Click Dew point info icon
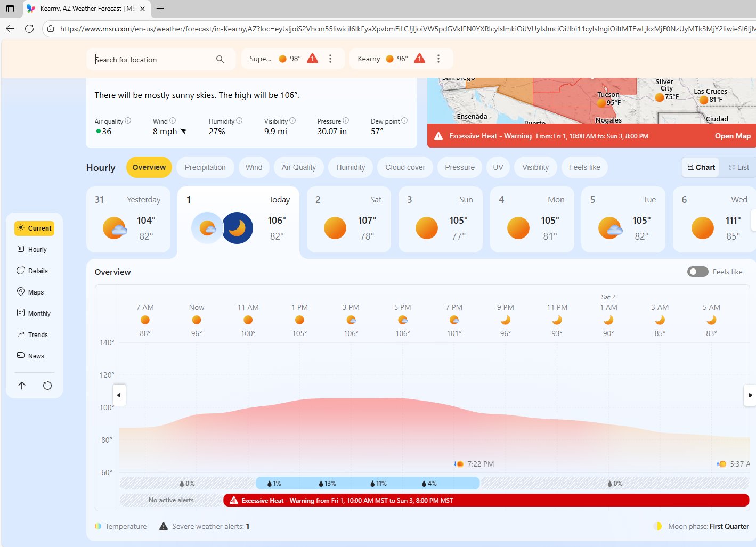Image resolution: width=756 pixels, height=547 pixels. point(404,121)
